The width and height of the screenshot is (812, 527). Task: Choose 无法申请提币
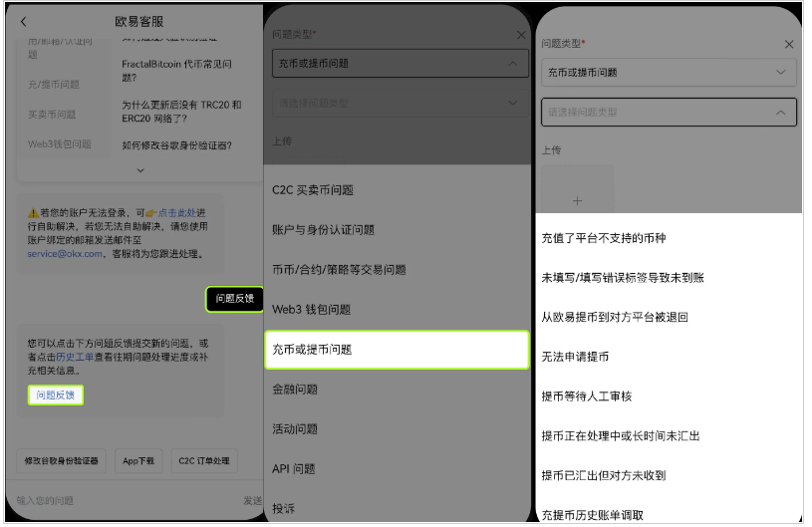click(575, 357)
